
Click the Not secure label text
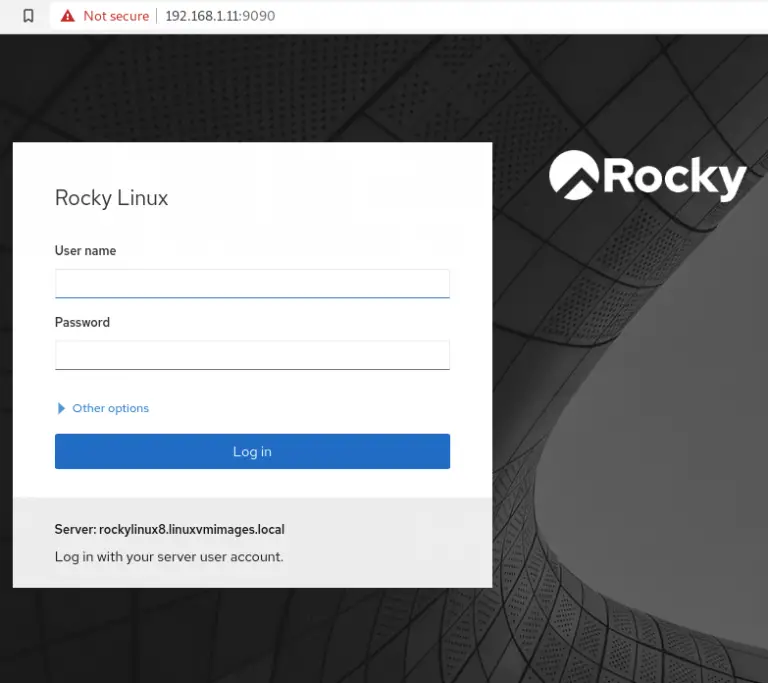pyautogui.click(x=116, y=16)
